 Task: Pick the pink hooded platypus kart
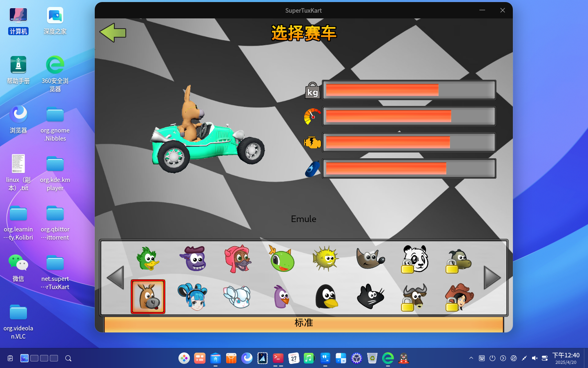(x=238, y=258)
